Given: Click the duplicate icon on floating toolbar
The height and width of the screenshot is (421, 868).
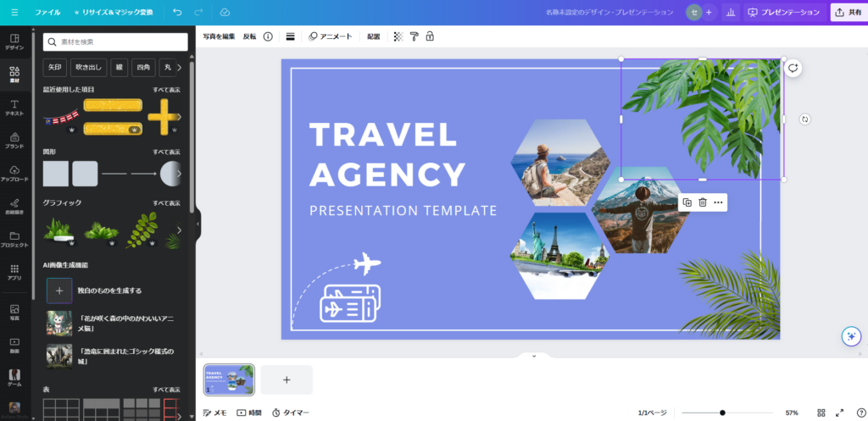Looking at the screenshot, I should click(x=687, y=202).
